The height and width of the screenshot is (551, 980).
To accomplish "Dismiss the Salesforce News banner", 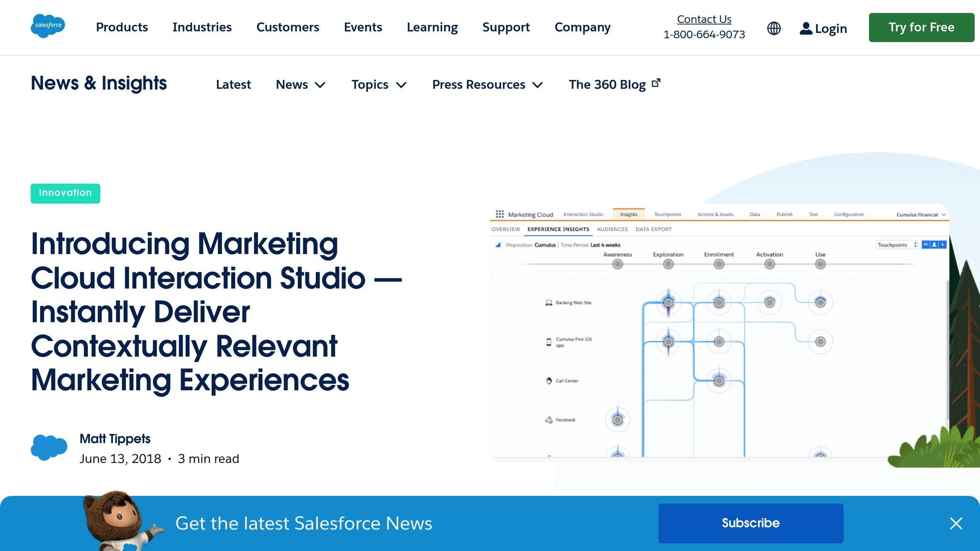I will point(956,523).
